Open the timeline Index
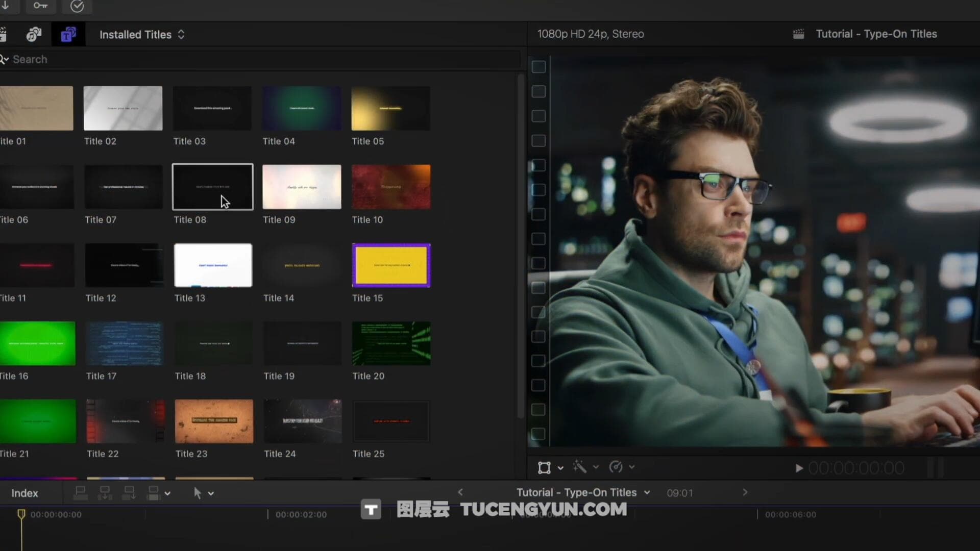 pyautogui.click(x=24, y=493)
